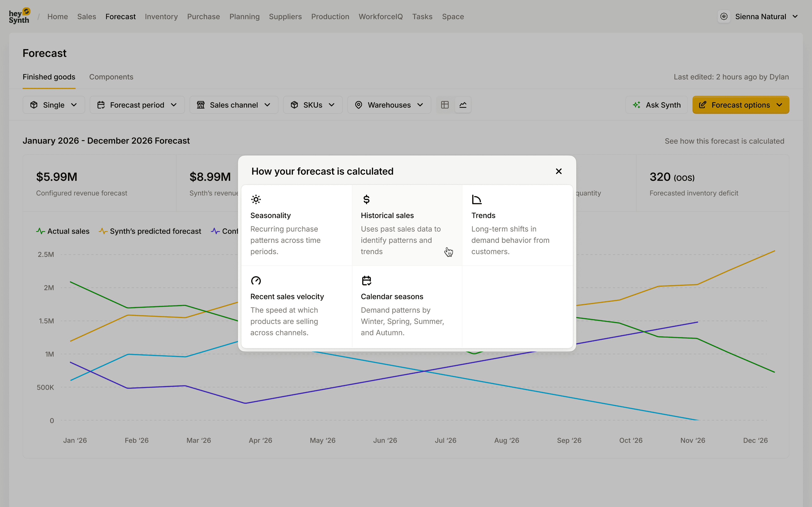812x507 pixels.
Task: Toggle Synth's predicted forecast orange legend
Action: (150, 231)
